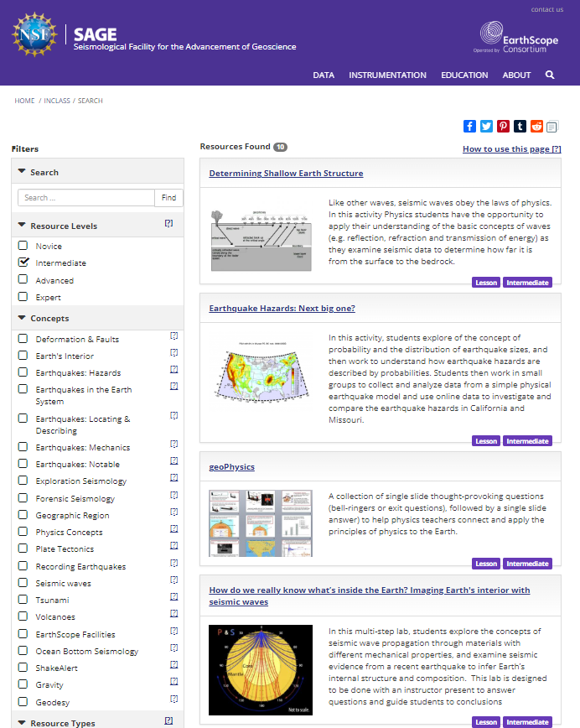580x728 pixels.
Task: Tick the Plate Tectonics checkbox
Action: (23, 549)
